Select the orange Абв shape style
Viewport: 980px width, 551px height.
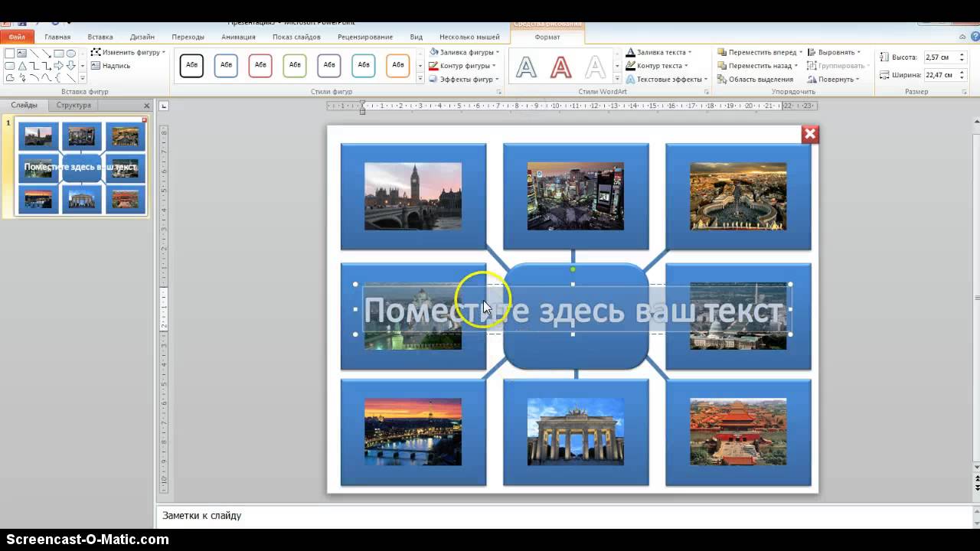[397, 65]
